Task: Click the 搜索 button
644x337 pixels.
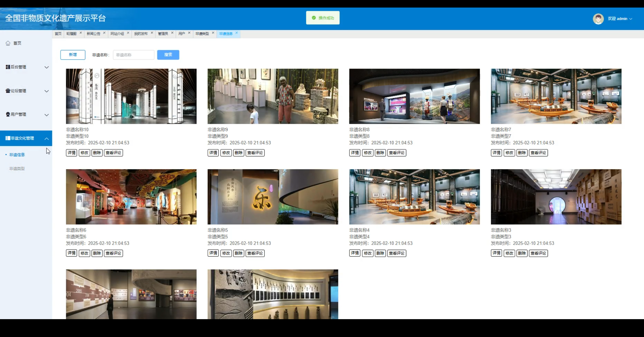Action: (x=168, y=55)
